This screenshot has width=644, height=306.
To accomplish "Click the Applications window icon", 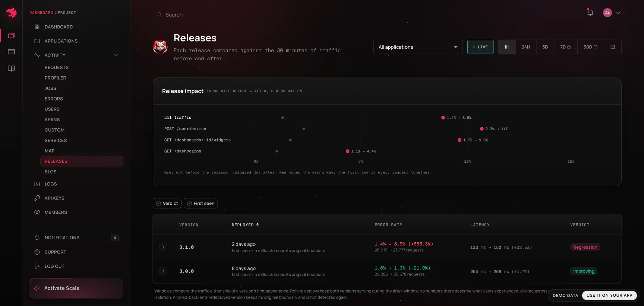I will [37, 41].
